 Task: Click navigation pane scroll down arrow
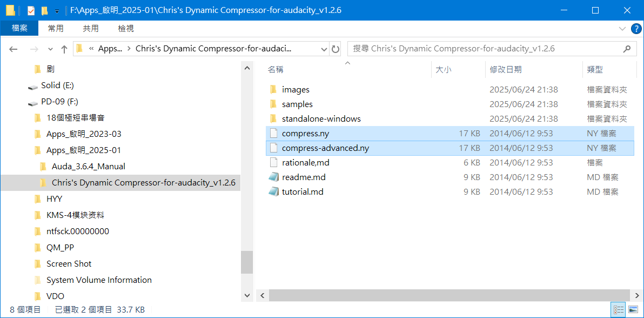(x=247, y=295)
